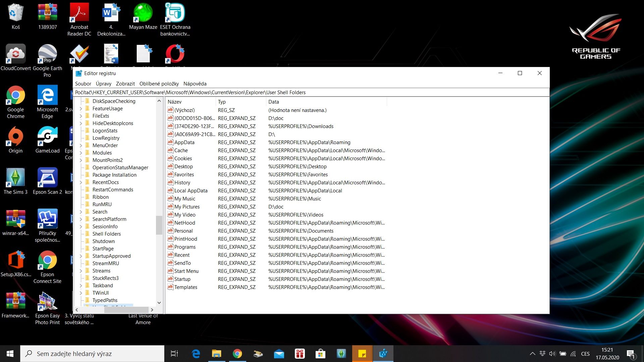Viewport: 644px width, 362px height.
Task: Select the My Pictures string value icon
Action: click(170, 206)
